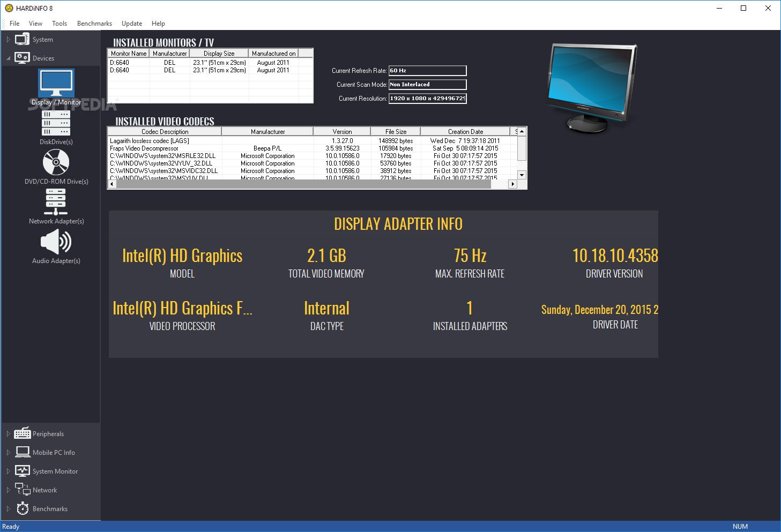Sort codecs by Codec Description header
Screen dimensions: 781x532
point(165,131)
